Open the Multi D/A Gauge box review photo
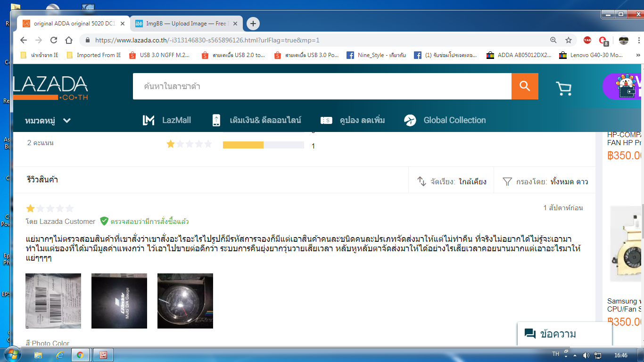644x362 pixels. (119, 301)
